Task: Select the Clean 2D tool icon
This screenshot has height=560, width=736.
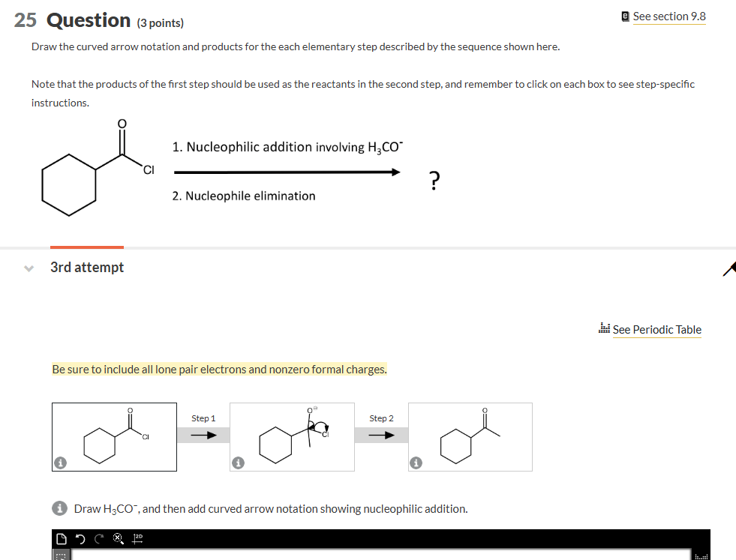Action: pyautogui.click(x=137, y=537)
